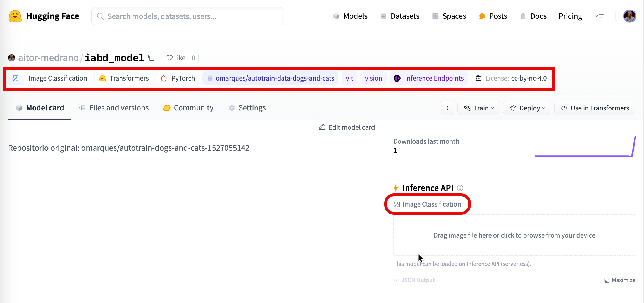The image size is (644, 303).
Task: Click the pencil icon for editing card
Action: (x=322, y=127)
